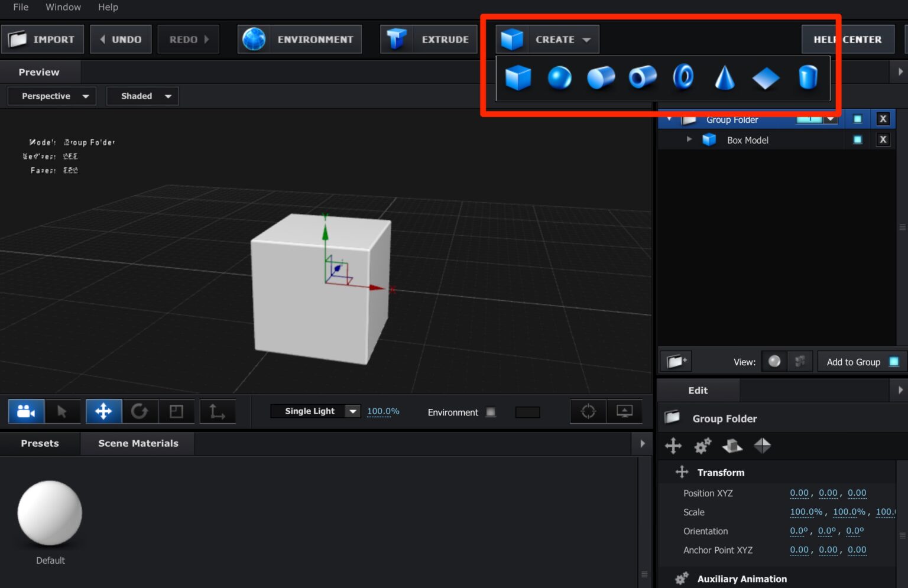This screenshot has height=588, width=908.
Task: Activate the Camera navigation tool
Action: point(26,411)
